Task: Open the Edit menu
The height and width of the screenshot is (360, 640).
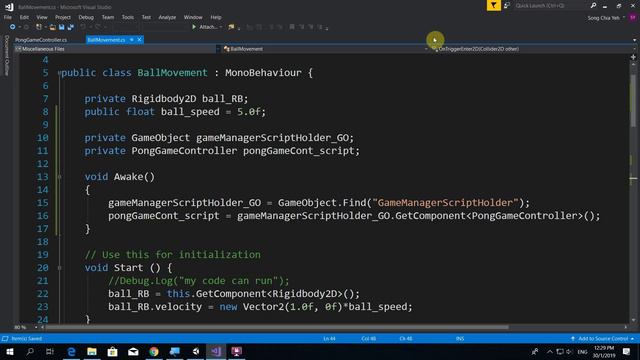Action: click(24, 17)
